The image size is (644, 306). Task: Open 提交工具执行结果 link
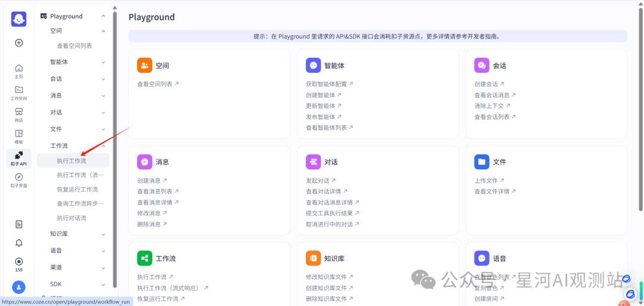click(x=333, y=213)
